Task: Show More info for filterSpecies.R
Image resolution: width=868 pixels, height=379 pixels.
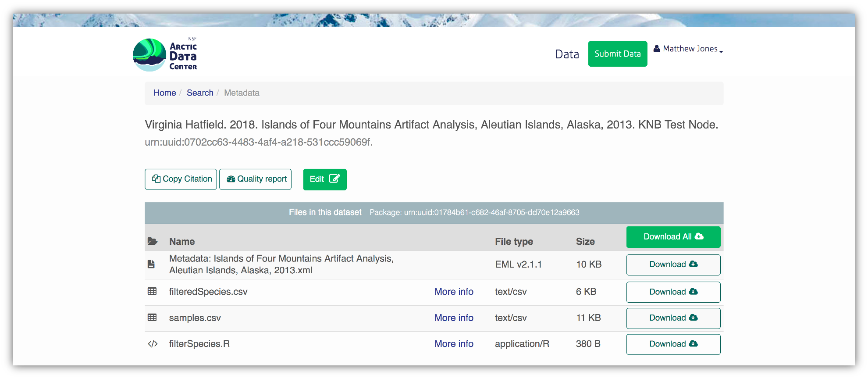Action: tap(454, 344)
